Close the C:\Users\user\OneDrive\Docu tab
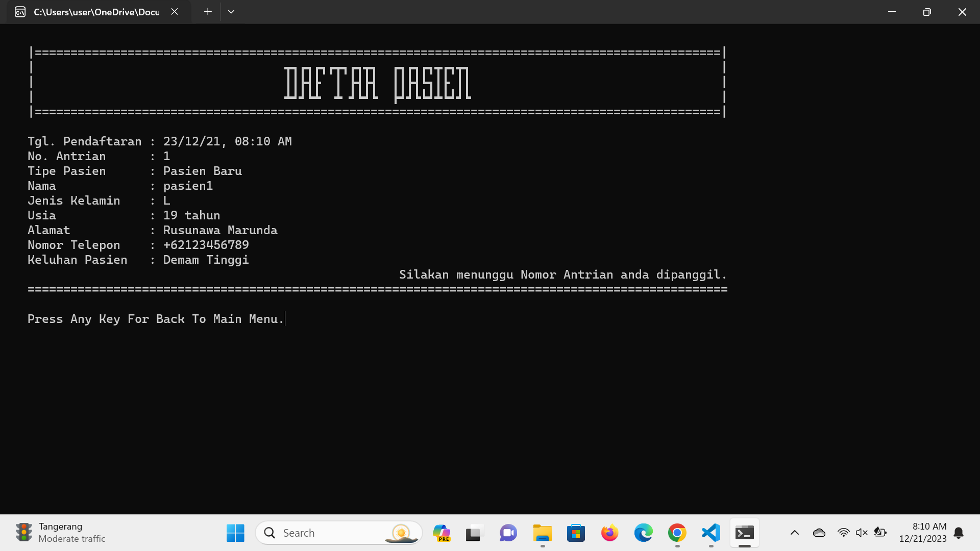Image resolution: width=980 pixels, height=551 pixels. point(175,12)
